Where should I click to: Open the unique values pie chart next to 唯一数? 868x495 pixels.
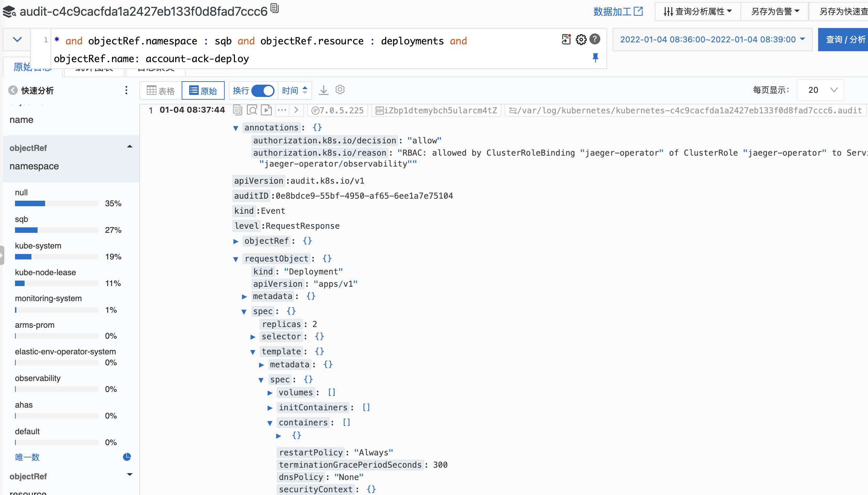point(127,457)
